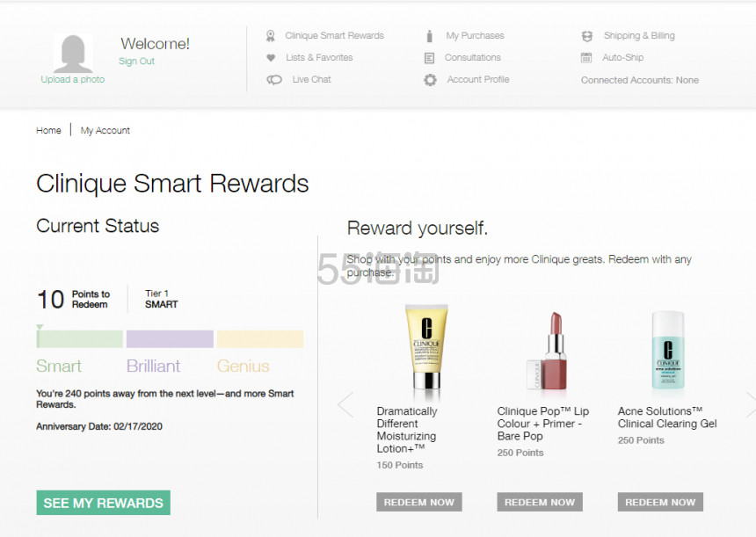The height and width of the screenshot is (537, 756).
Task: Open Lists & Favorites menu link
Action: [x=319, y=57]
